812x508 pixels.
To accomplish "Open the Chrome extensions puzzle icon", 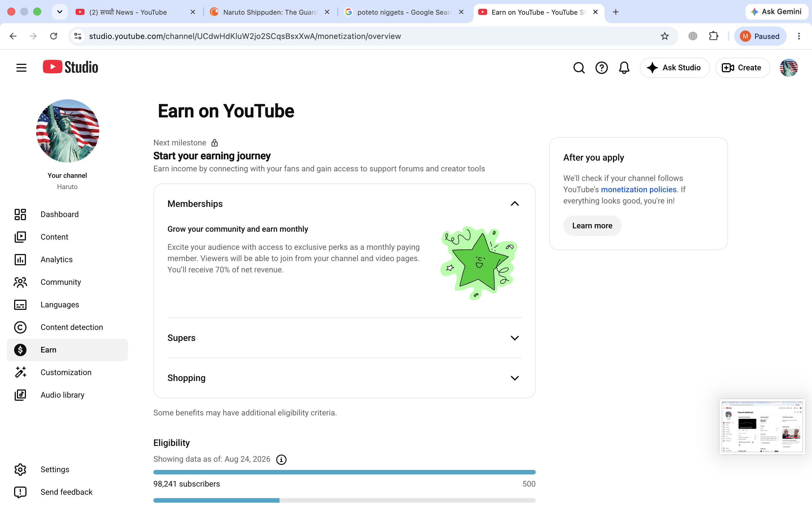I will tap(713, 36).
